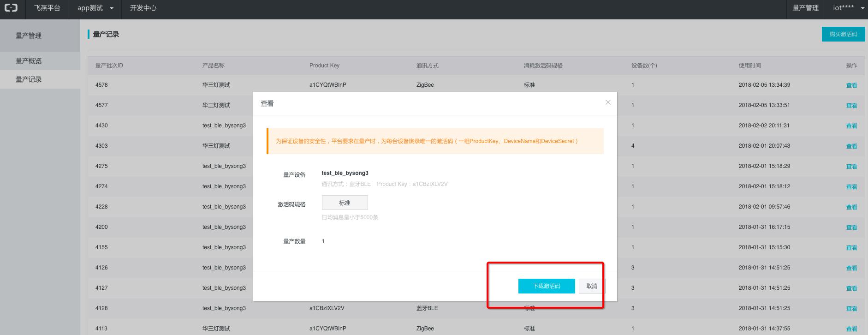868x335 pixels.
Task: Click 华三灯测试 name in row 4303
Action: 216,146
